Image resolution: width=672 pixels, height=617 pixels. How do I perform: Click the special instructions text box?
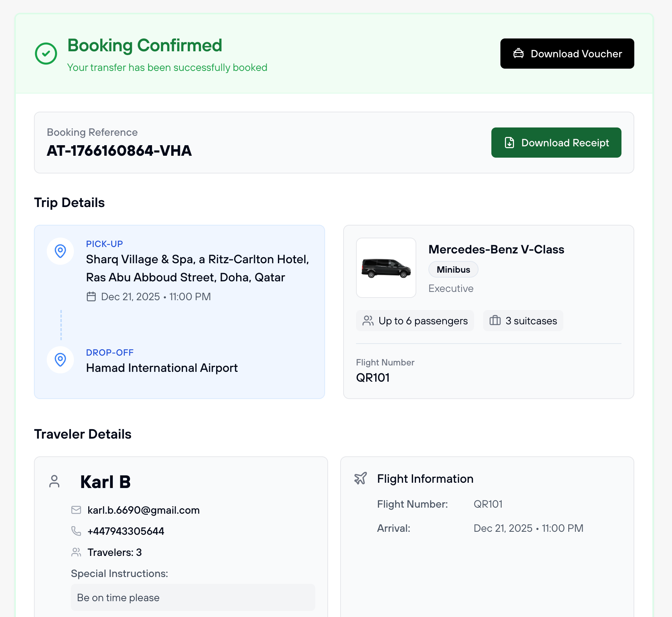tap(193, 597)
